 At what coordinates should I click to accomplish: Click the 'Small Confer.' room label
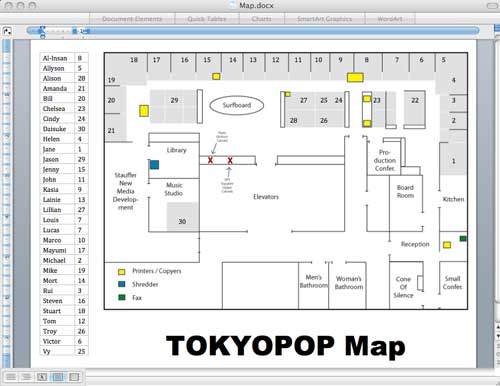[452, 282]
